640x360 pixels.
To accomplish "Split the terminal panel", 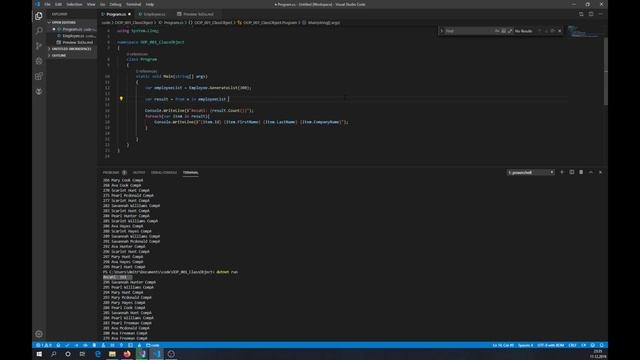I will click(571, 172).
